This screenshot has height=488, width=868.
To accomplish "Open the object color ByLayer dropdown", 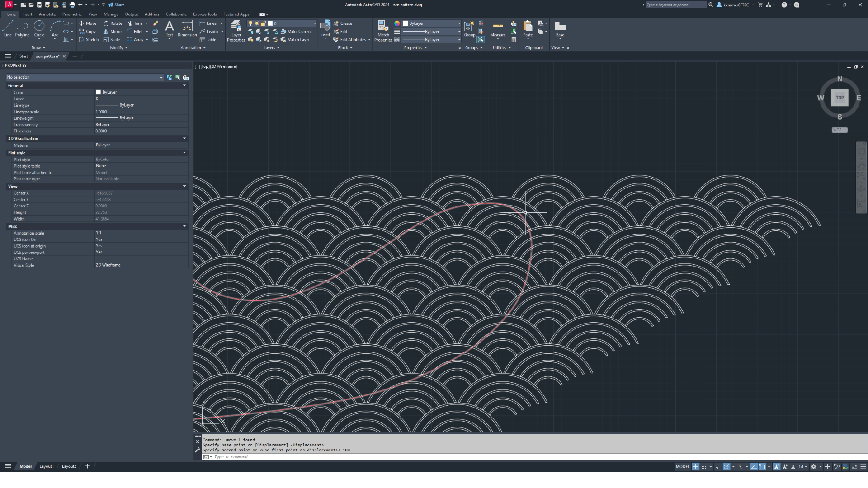I will 432,23.
